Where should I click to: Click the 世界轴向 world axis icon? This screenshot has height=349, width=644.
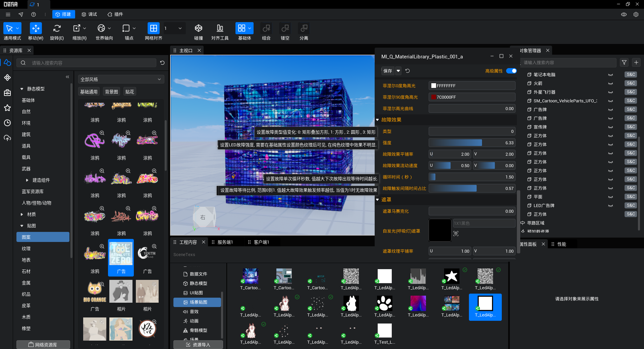pyautogui.click(x=101, y=28)
